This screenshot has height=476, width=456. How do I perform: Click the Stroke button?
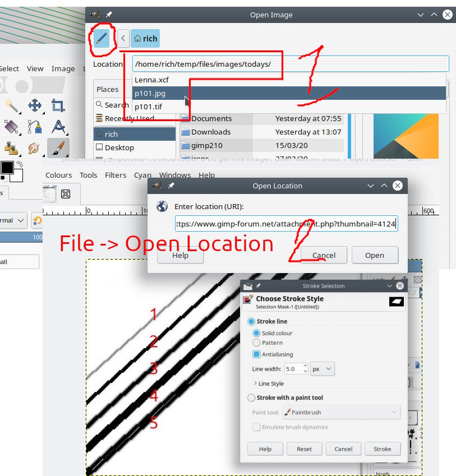382,449
